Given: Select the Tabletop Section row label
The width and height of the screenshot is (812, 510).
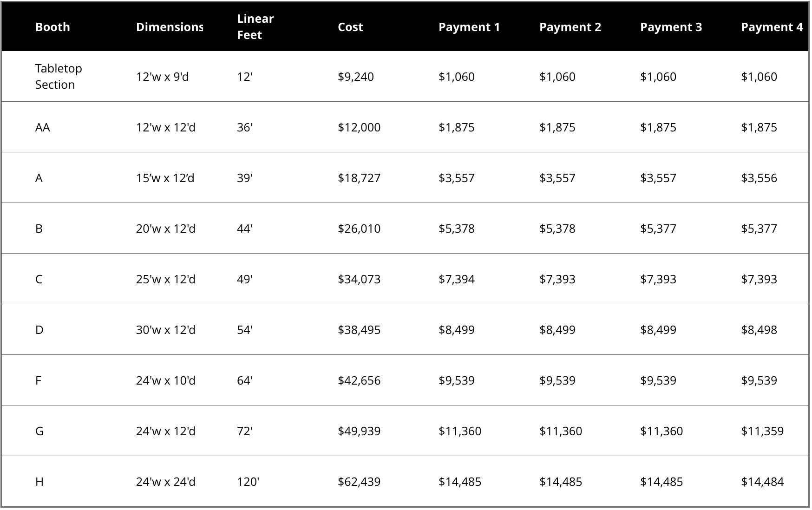Looking at the screenshot, I should coord(59,76).
